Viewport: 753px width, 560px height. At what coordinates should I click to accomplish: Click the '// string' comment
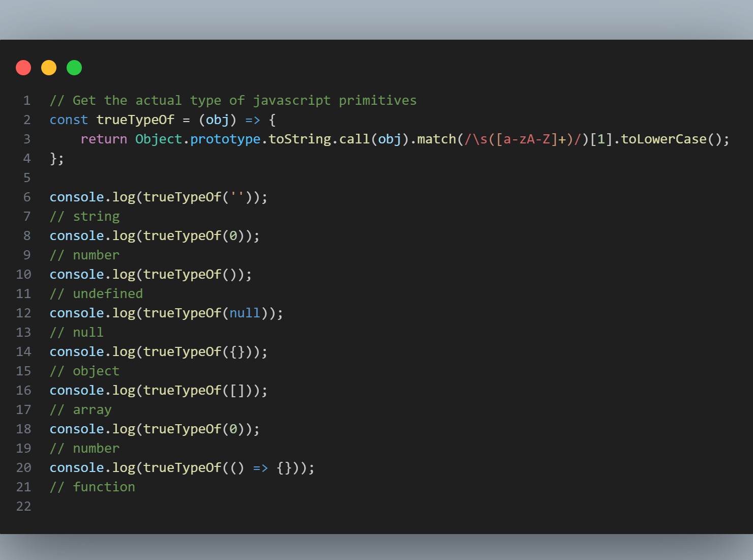point(85,217)
